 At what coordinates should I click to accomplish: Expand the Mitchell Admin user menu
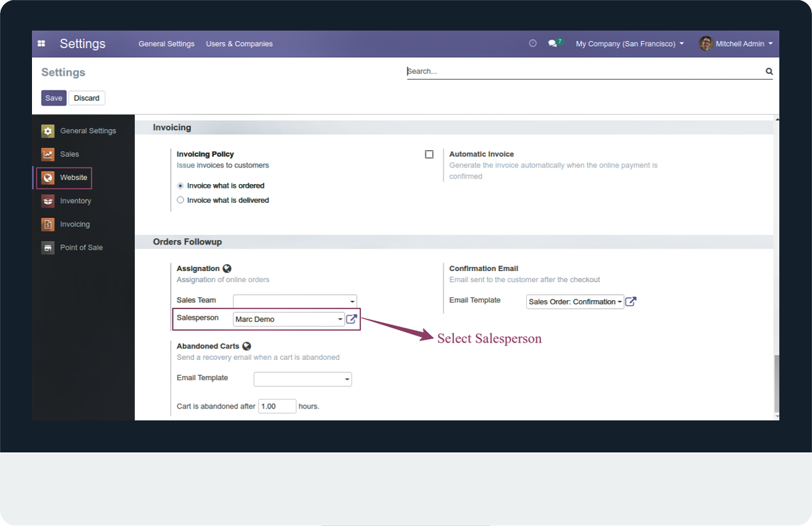(744, 44)
